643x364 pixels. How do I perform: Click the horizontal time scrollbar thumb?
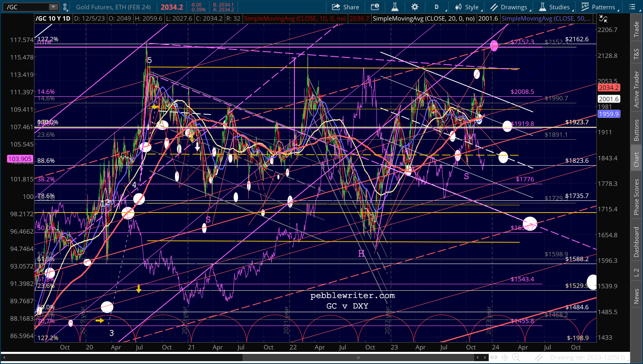(x=358, y=358)
